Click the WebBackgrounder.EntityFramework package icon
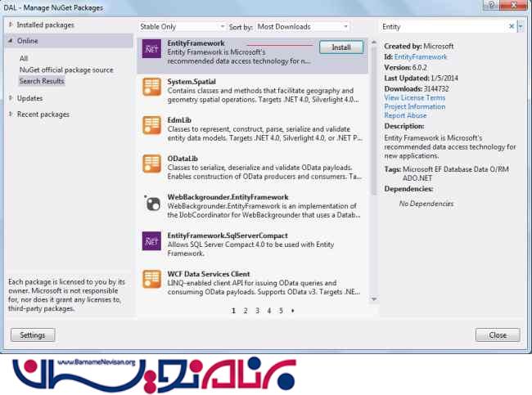532x395 pixels. pos(153,203)
